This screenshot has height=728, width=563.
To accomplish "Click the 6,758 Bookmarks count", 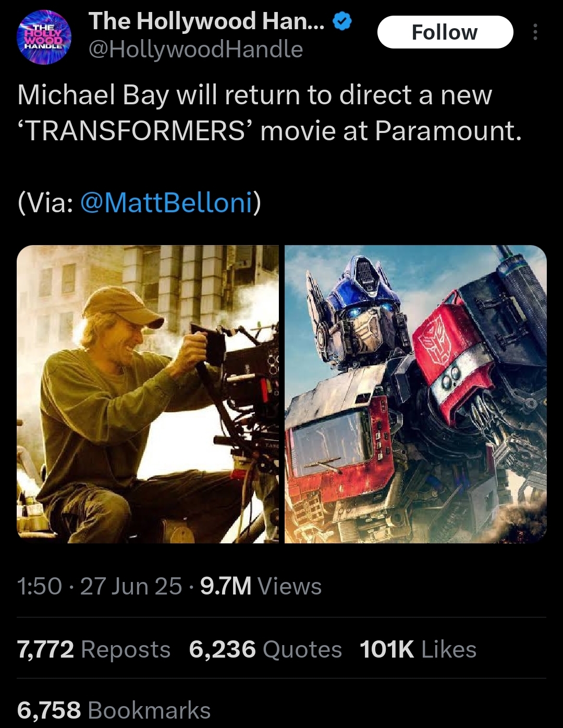I will [114, 710].
